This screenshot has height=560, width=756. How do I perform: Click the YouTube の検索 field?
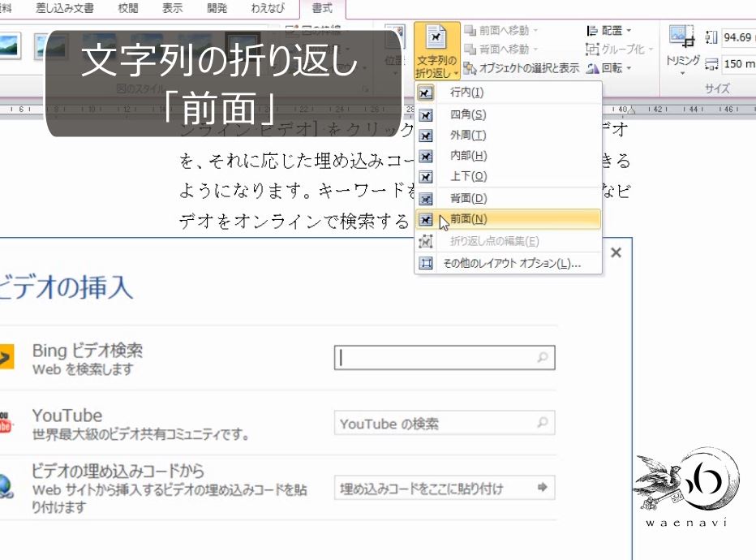pyautogui.click(x=445, y=423)
